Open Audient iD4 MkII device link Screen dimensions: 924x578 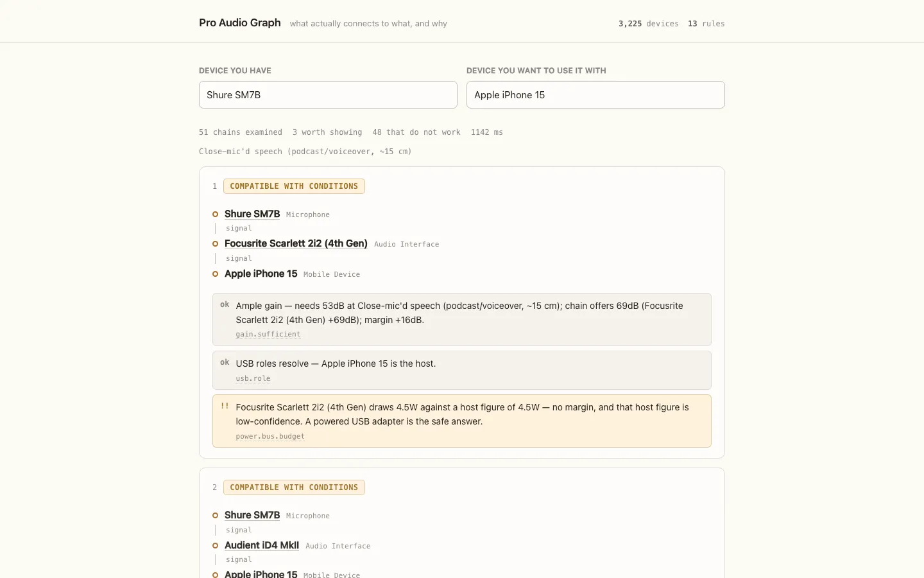coord(262,545)
